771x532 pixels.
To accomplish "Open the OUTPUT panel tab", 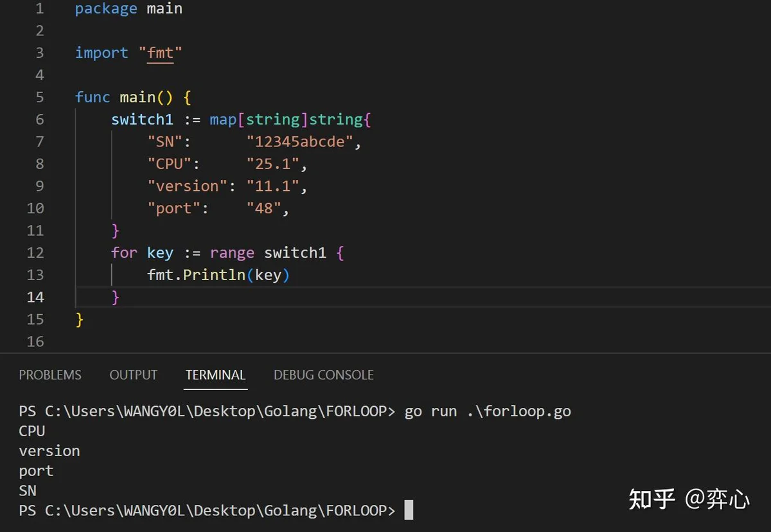I will click(x=133, y=375).
